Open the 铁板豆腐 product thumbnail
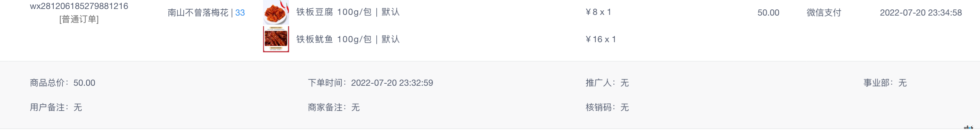980x139 pixels. [x=276, y=12]
